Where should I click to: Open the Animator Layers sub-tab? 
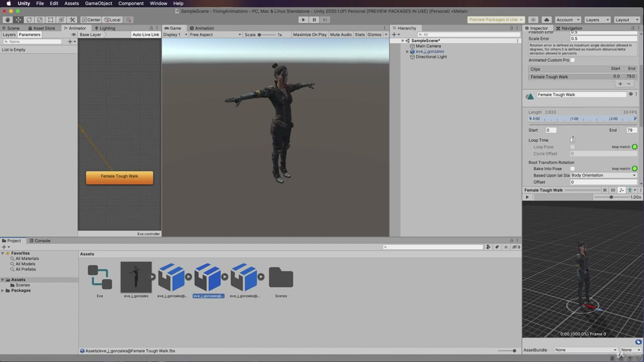point(9,35)
